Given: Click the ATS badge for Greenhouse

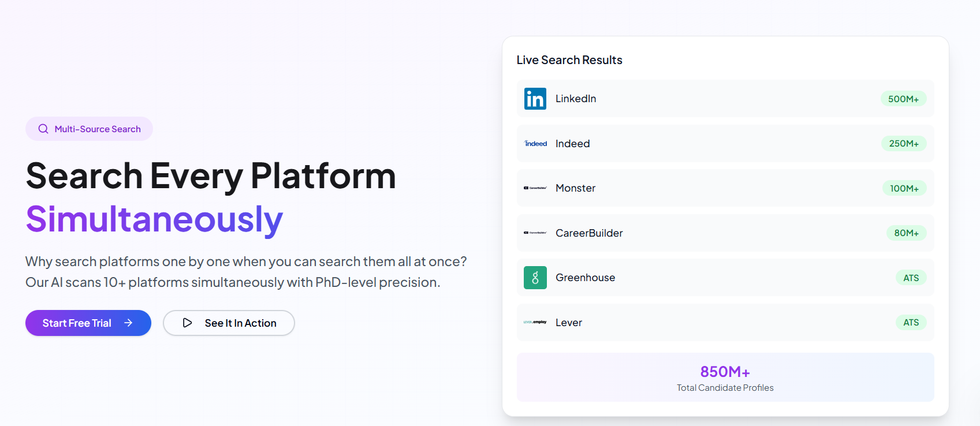Looking at the screenshot, I should coord(911,278).
